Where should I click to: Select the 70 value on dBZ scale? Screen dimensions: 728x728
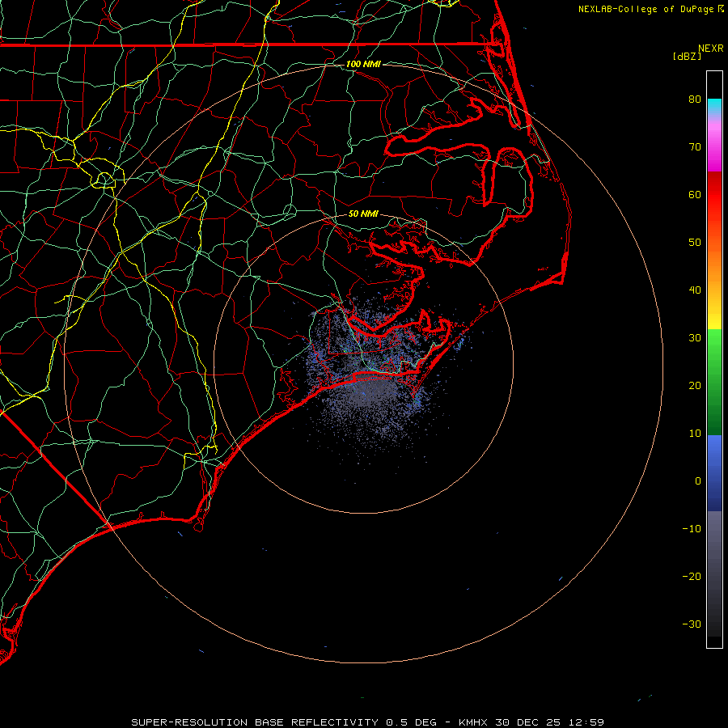(695, 146)
